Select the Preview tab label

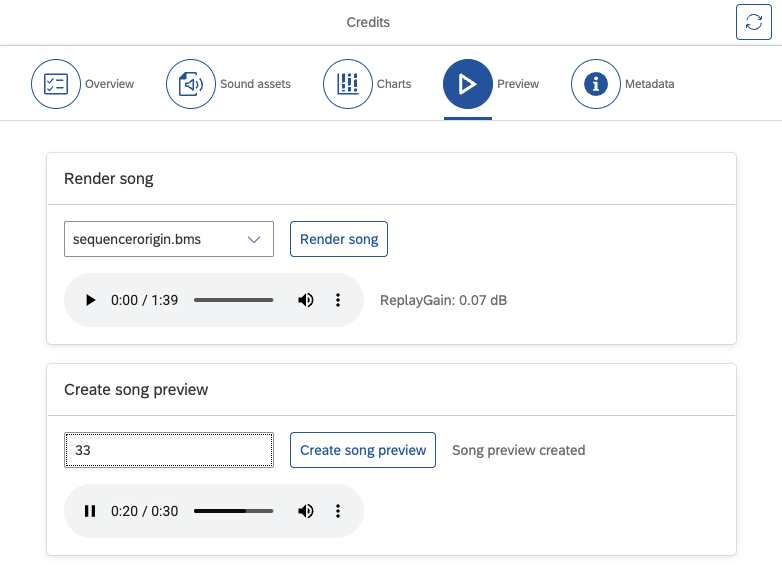point(518,84)
